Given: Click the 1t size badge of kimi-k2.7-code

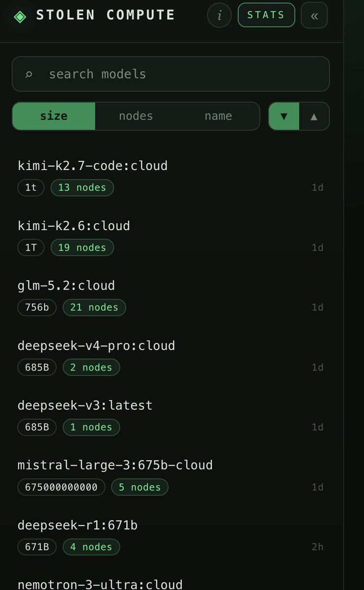Looking at the screenshot, I should [31, 187].
